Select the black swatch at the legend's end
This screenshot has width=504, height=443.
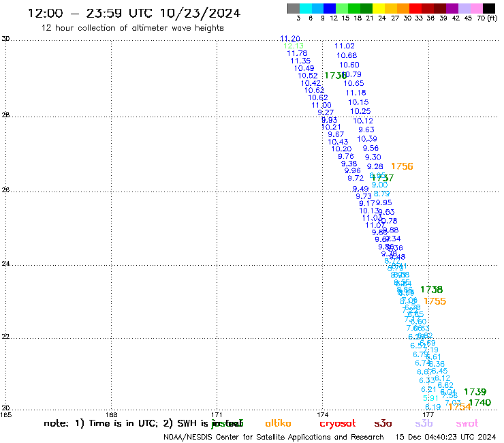[488, 8]
